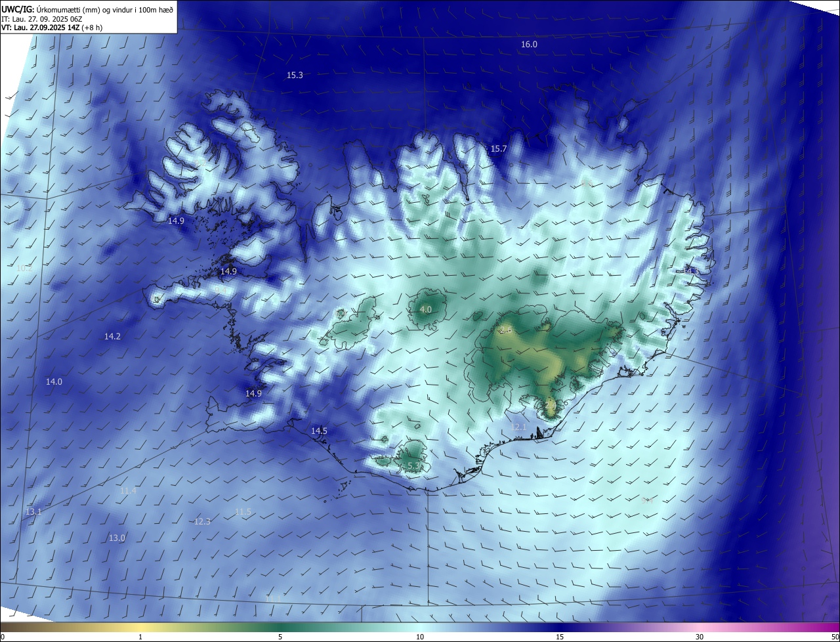This screenshot has width=840, height=642.
Task: Click the 5.3 value label
Action: point(413,466)
